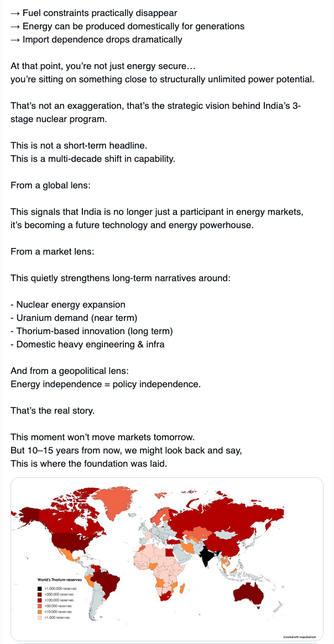Click the black >1,000,000 reserves legend swatch
Viewport: 334px width, 644px height.
click(40, 589)
